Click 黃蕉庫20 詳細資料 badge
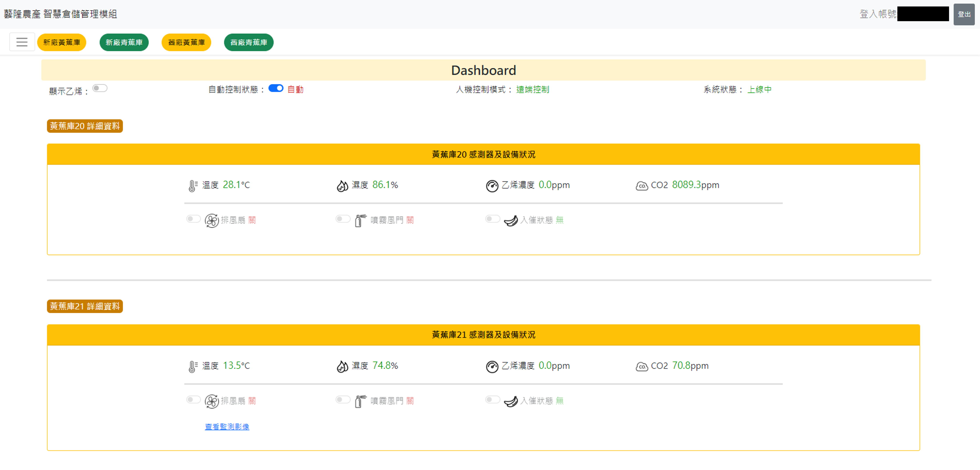 (85, 126)
